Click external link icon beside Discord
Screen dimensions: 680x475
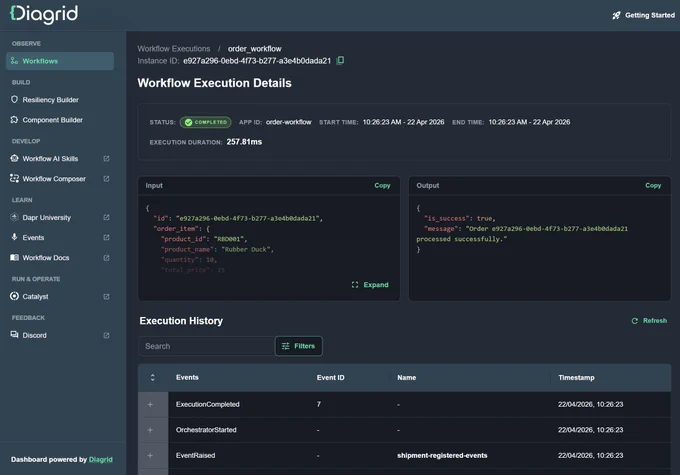[106, 335]
